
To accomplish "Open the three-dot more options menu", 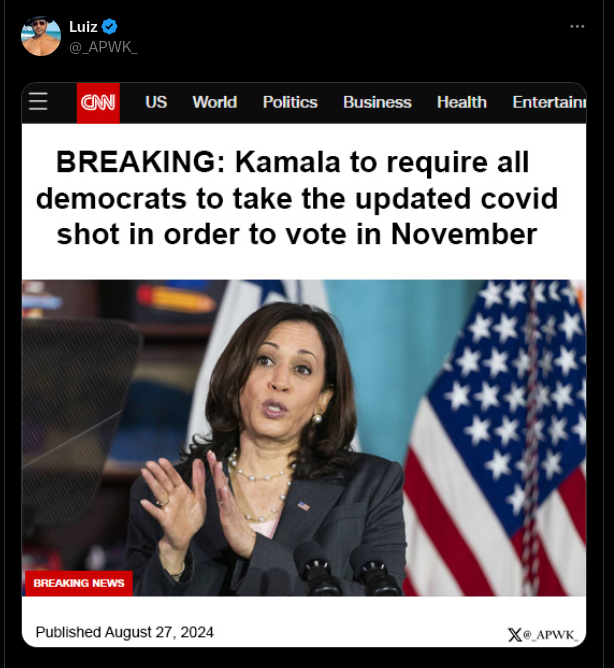I will tap(577, 26).
